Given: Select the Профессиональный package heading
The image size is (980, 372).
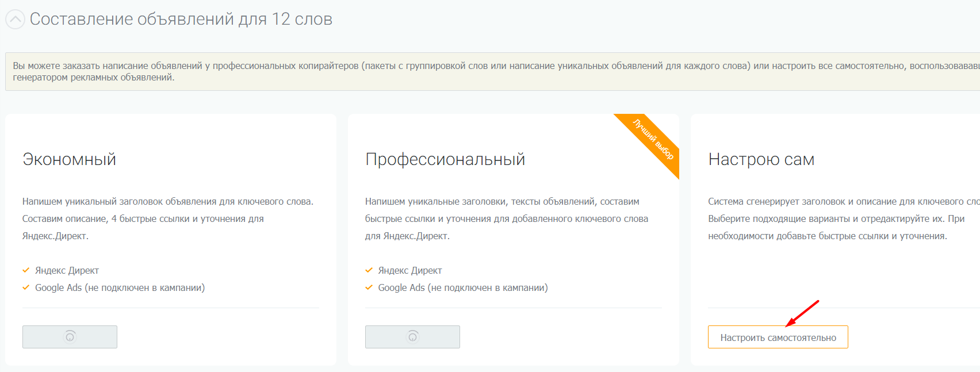Looking at the screenshot, I should pyautogui.click(x=445, y=159).
